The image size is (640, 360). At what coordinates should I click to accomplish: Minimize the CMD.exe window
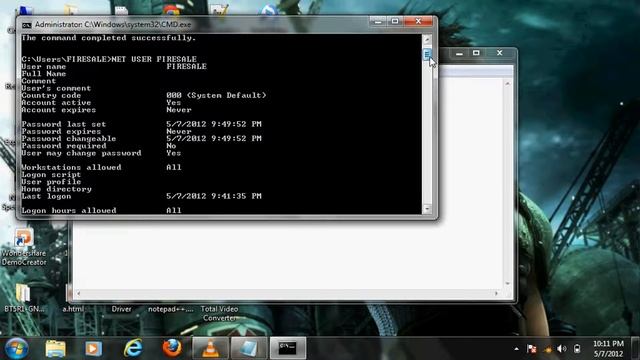(x=378, y=21)
